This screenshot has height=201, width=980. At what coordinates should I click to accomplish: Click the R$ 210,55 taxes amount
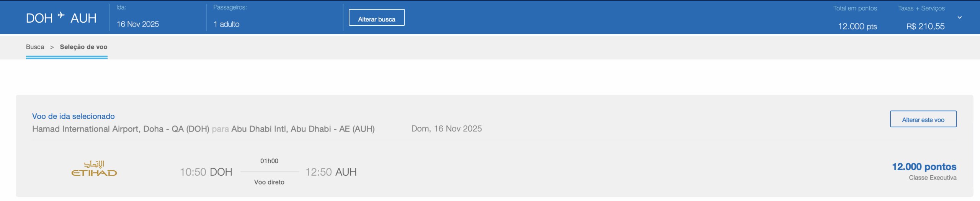tap(925, 26)
